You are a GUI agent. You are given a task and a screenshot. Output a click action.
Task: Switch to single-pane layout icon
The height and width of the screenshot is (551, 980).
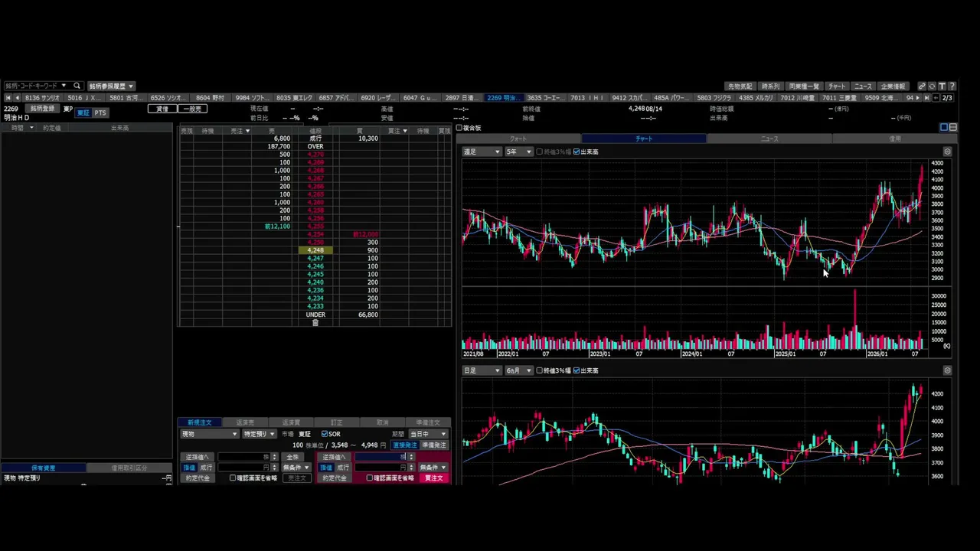[944, 127]
